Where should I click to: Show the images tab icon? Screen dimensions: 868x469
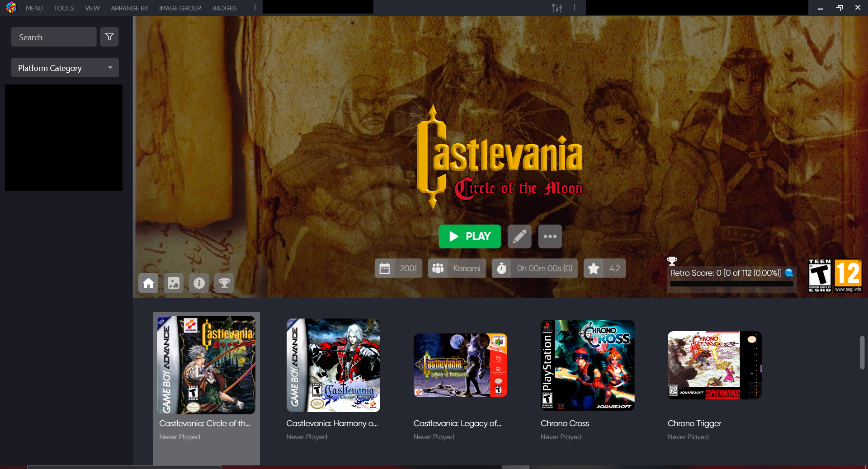click(174, 283)
